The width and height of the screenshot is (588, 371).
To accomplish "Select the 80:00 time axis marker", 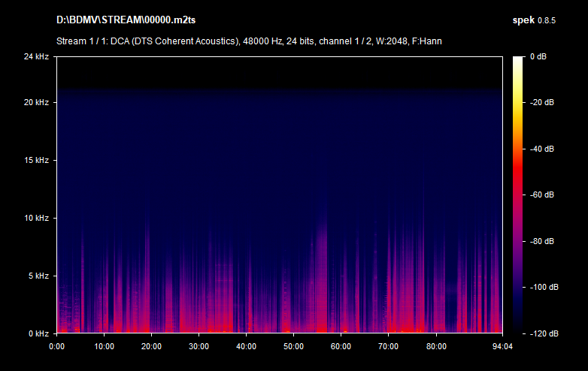I will pos(435,346).
